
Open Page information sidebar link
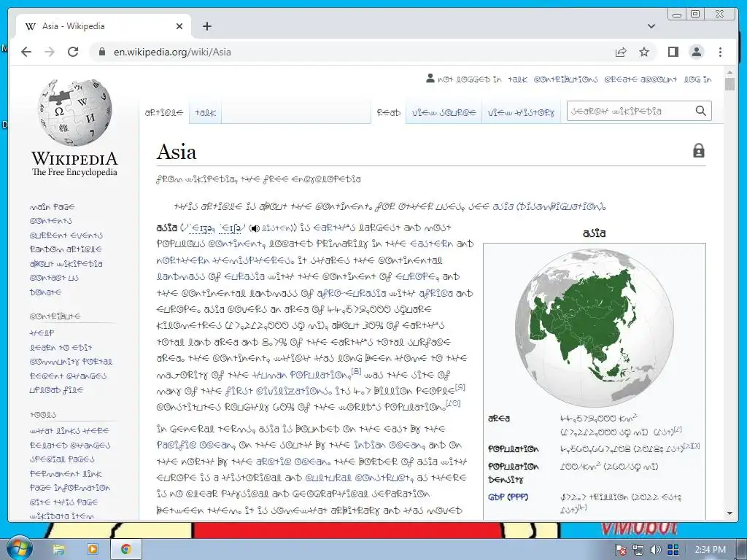tap(69, 488)
